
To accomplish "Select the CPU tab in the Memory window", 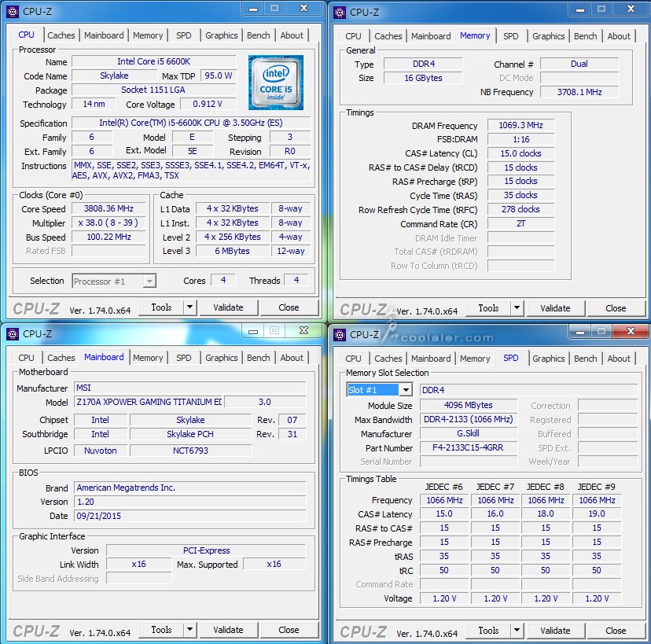I will pyautogui.click(x=353, y=36).
